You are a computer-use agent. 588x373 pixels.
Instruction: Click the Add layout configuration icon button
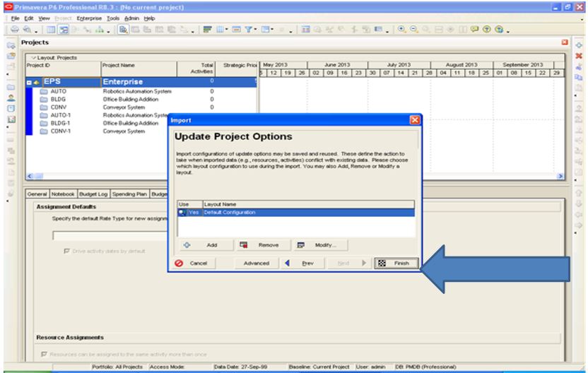click(x=204, y=245)
